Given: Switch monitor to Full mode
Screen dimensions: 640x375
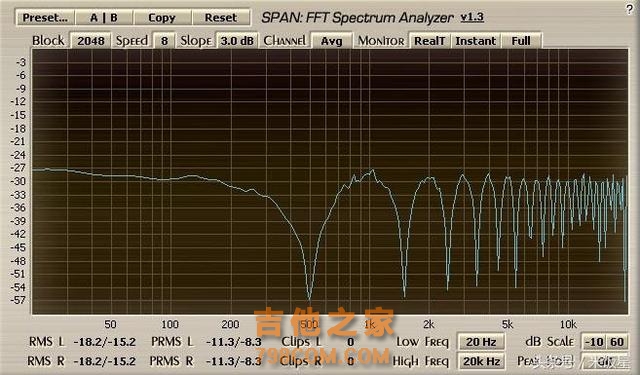Looking at the screenshot, I should tap(521, 41).
